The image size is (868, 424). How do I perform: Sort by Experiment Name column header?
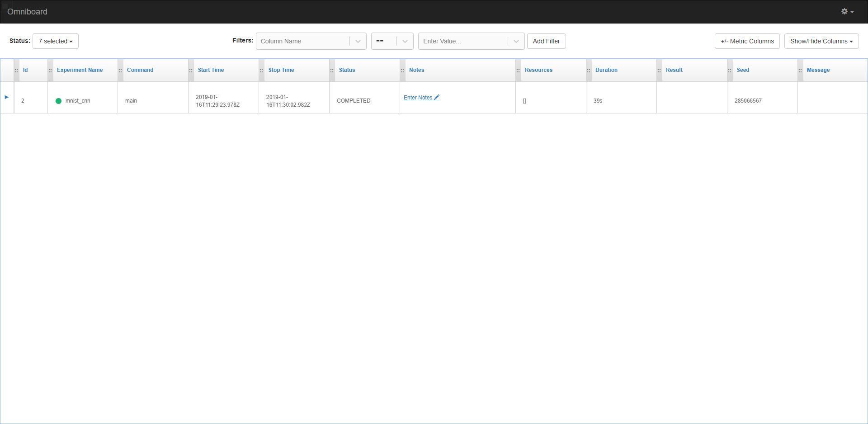[80, 70]
